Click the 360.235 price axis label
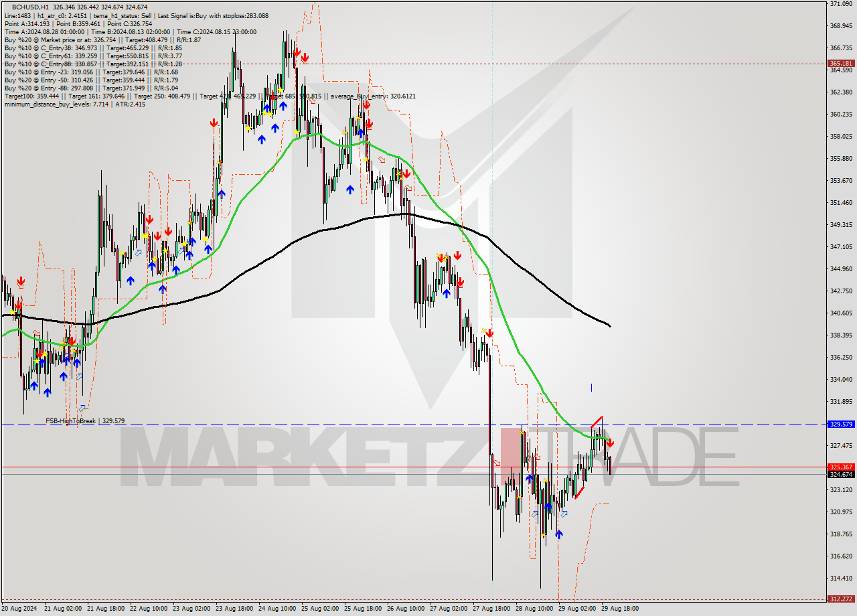 pos(840,114)
